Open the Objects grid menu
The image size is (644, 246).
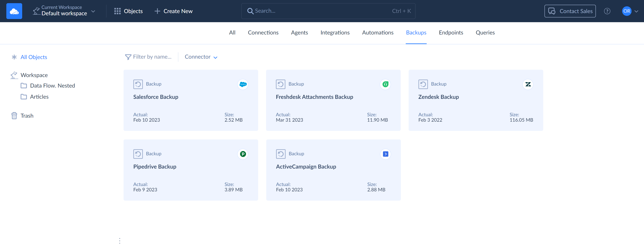click(128, 11)
